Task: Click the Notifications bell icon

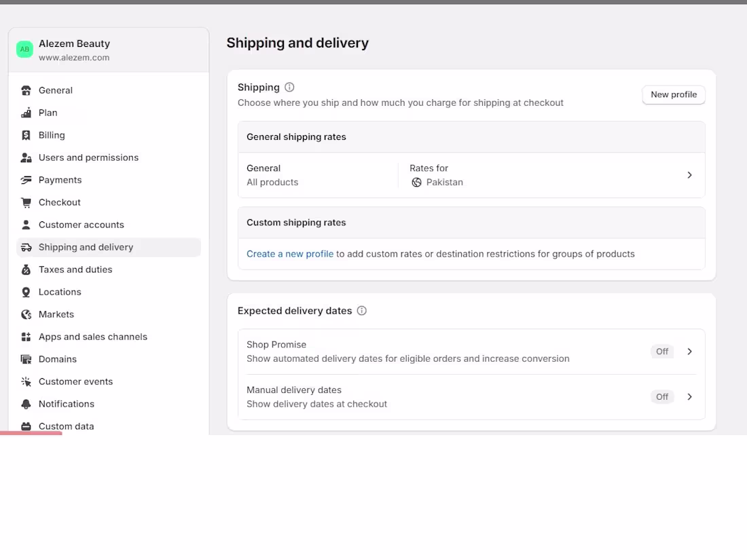Action: click(x=26, y=404)
